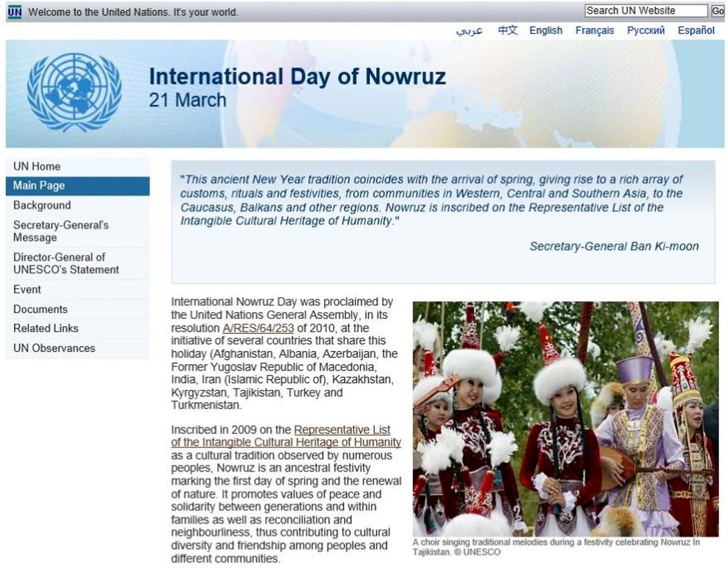This screenshot has width=728, height=568.
Task: Open resolution A/RES/64/253 link
Action: [x=258, y=328]
